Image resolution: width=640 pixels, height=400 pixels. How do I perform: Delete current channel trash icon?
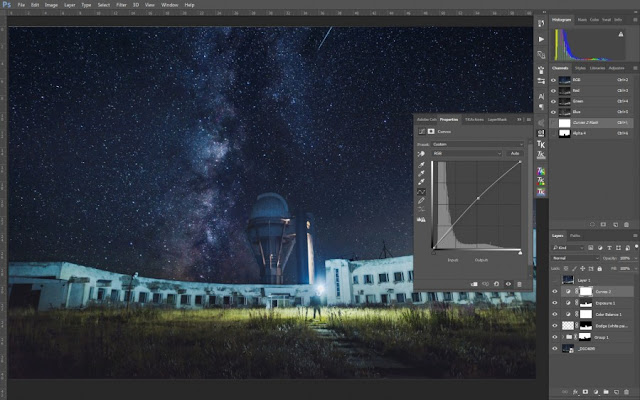pyautogui.click(x=627, y=224)
